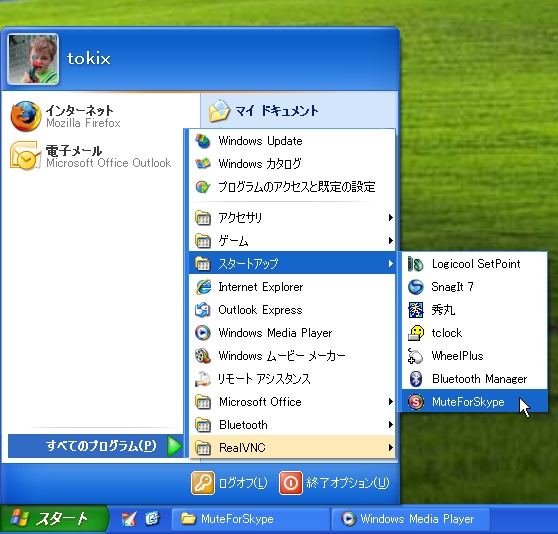Click the プログラムのアクセスと既定の設定 icon

click(x=203, y=187)
